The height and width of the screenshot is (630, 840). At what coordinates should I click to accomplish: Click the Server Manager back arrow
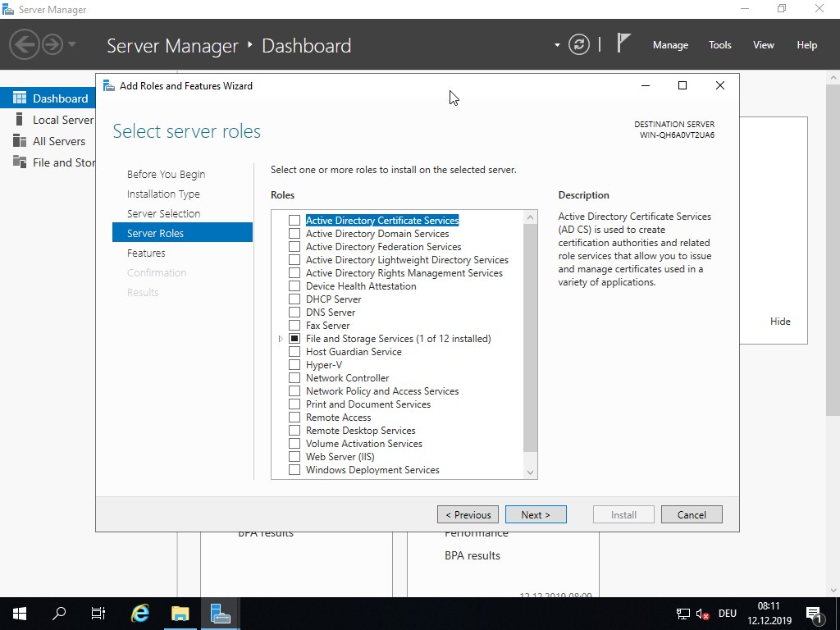coord(25,44)
